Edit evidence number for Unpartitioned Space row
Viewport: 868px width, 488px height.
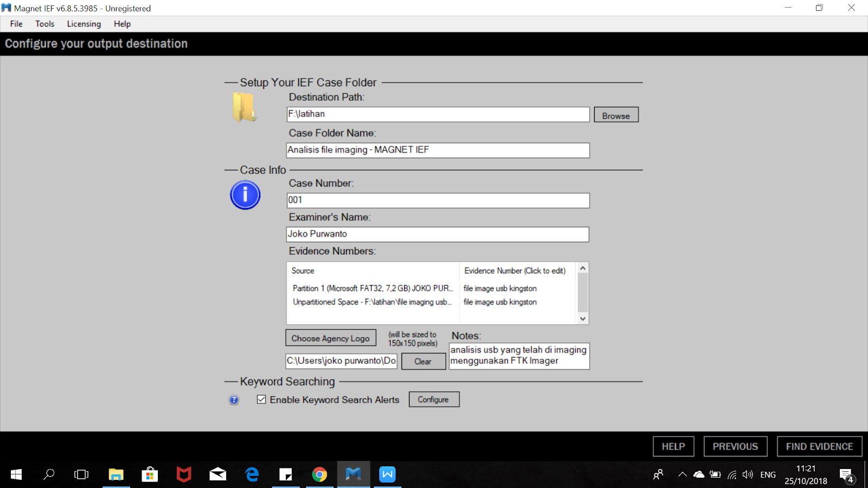click(x=500, y=302)
